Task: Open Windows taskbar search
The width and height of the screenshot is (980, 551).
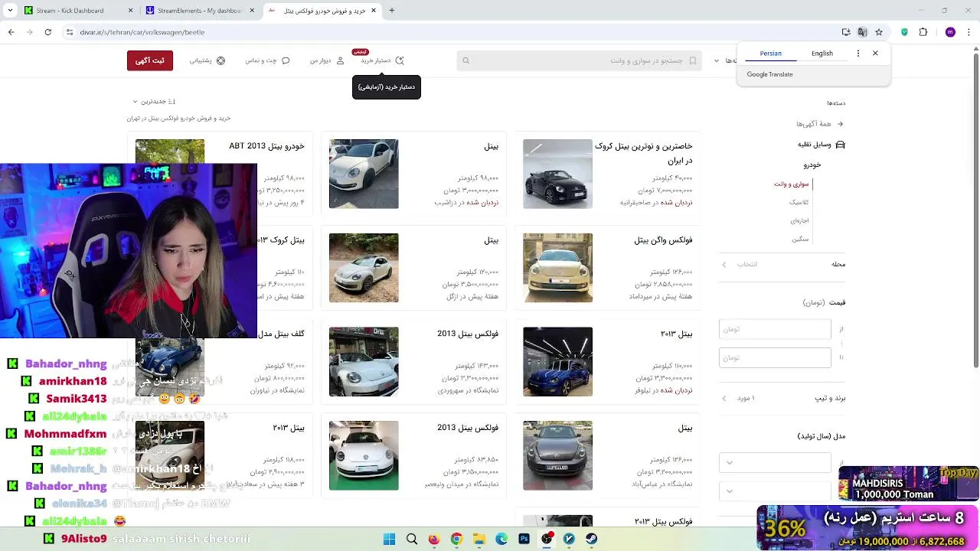Action: point(412,539)
